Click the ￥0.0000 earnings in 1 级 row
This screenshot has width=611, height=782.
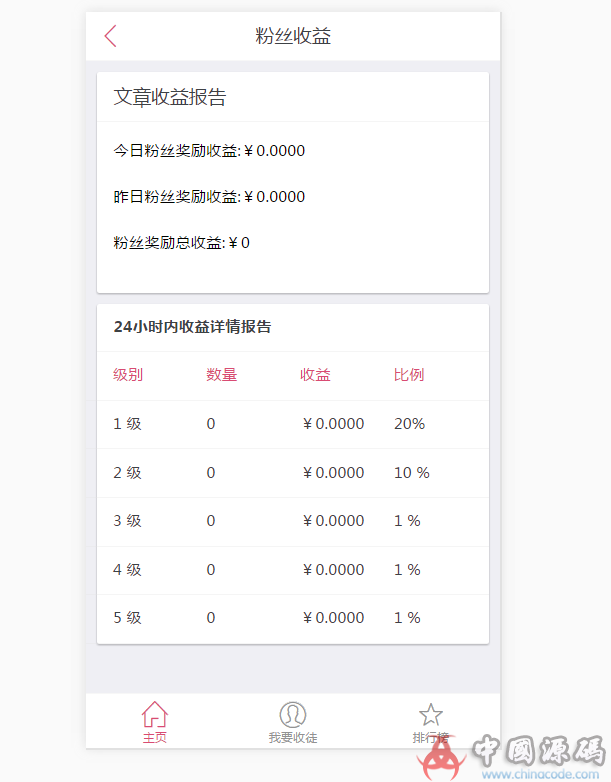[x=333, y=424]
